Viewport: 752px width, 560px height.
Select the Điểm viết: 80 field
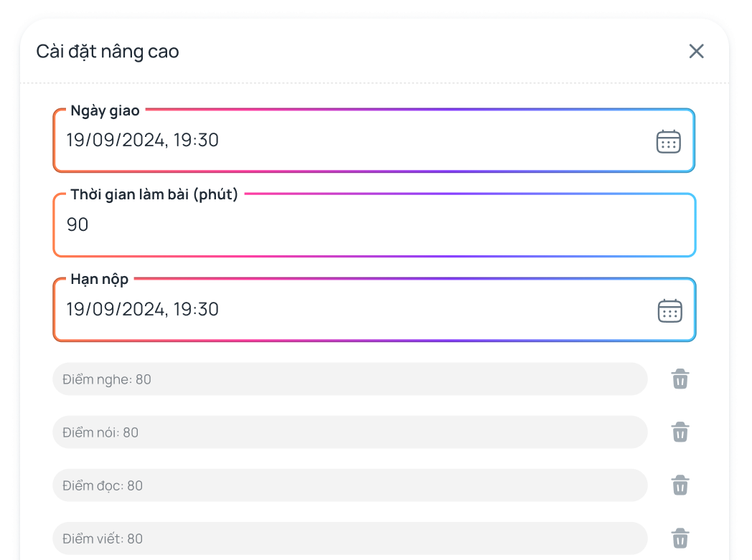click(x=349, y=538)
